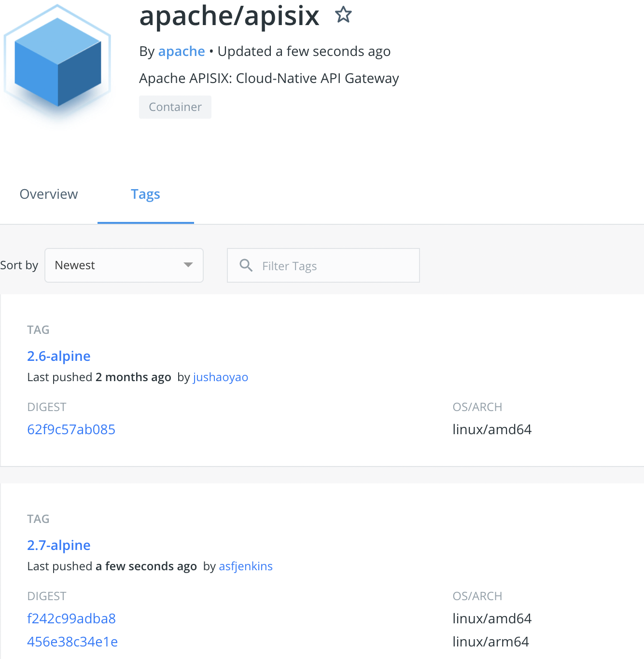Focus the Filter Tags input field
Image resolution: width=644 pixels, height=659 pixels.
pyautogui.click(x=323, y=265)
